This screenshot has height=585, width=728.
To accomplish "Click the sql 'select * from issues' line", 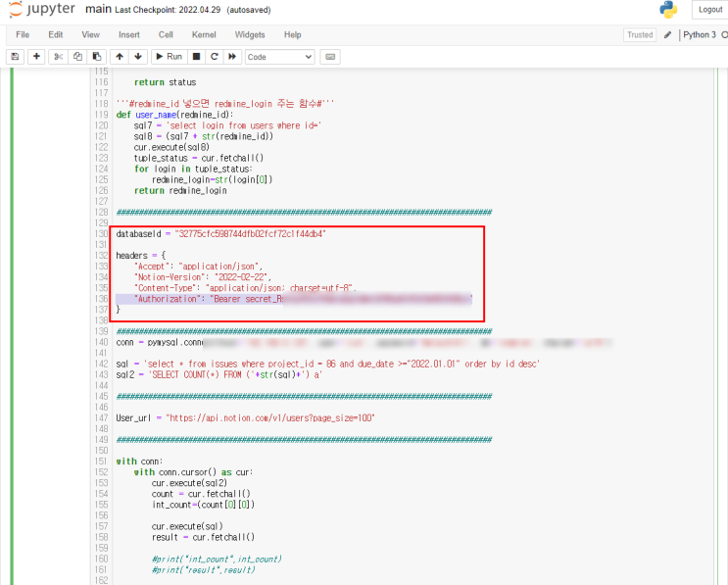I will tap(327, 364).
